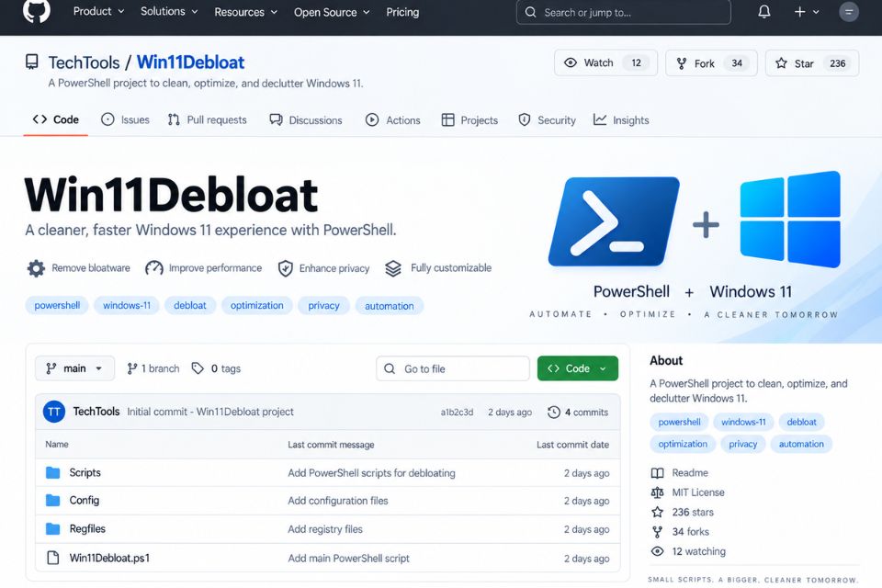Click the Scripts folder icon
The width and height of the screenshot is (882, 588).
point(53,472)
